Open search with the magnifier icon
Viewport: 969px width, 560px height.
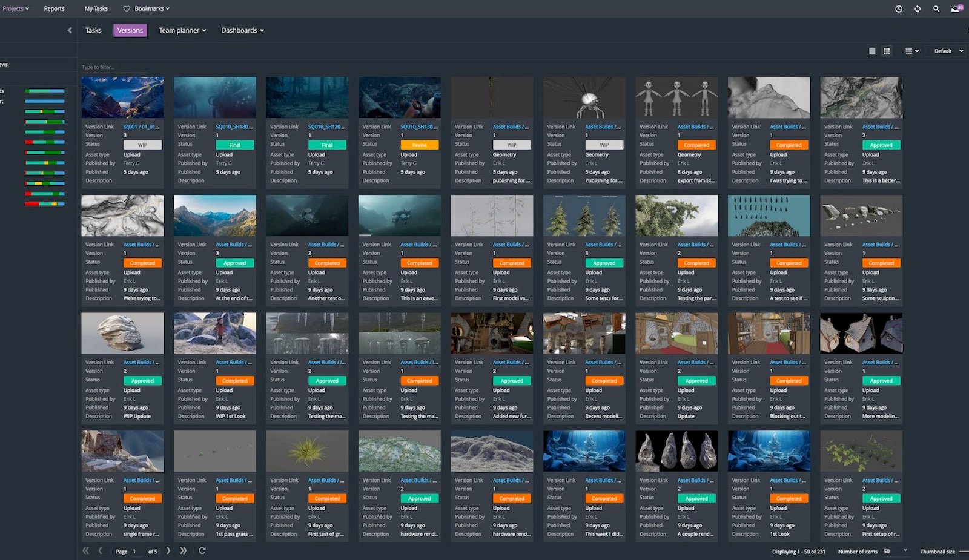[936, 9]
